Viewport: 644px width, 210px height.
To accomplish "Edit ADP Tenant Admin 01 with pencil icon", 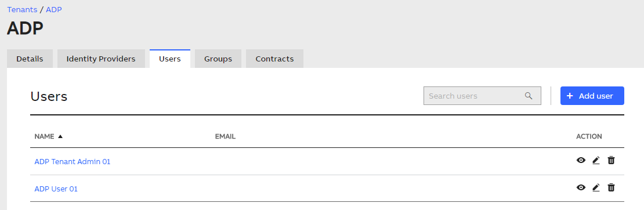I will [x=596, y=160].
